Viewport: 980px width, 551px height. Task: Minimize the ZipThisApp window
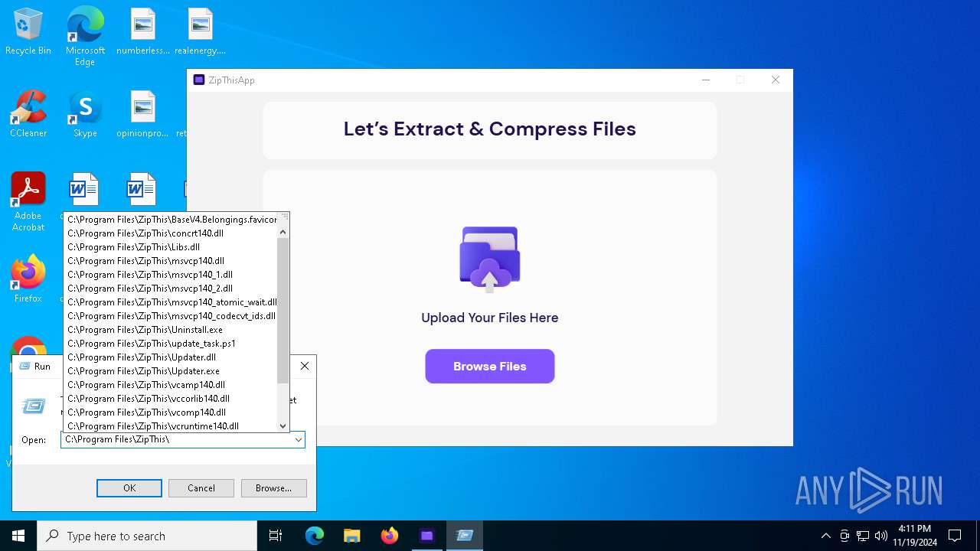706,80
